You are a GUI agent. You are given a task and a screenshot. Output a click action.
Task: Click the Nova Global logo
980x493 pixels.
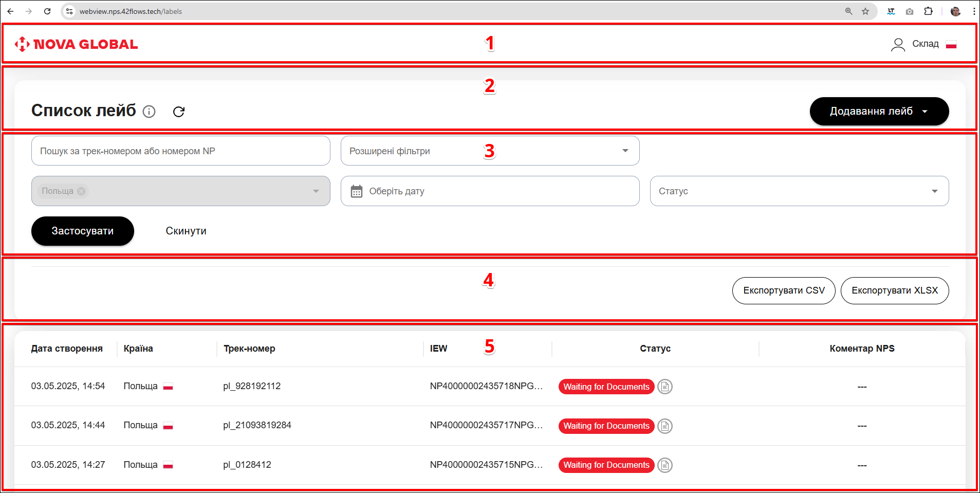[77, 44]
